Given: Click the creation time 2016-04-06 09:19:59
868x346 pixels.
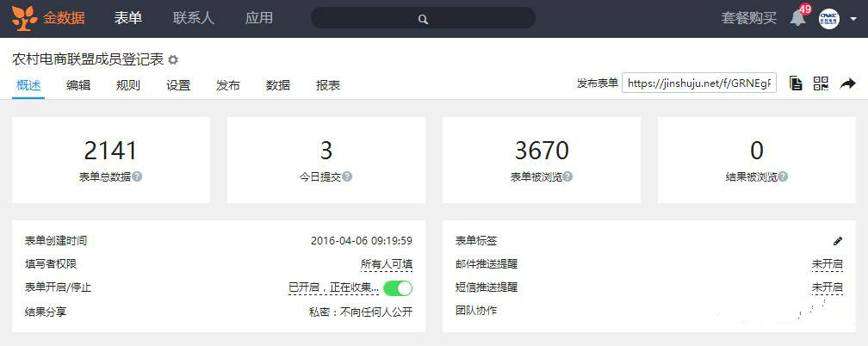Looking at the screenshot, I should [x=362, y=241].
